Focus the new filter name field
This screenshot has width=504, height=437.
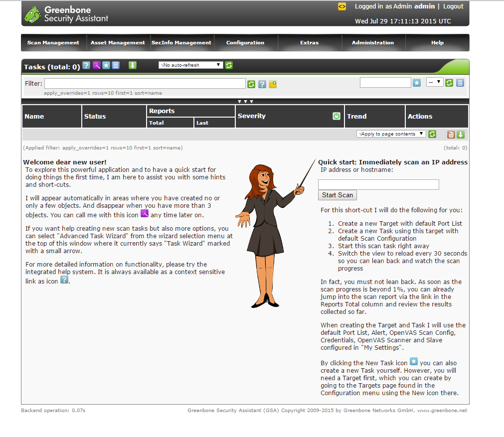tap(385, 83)
